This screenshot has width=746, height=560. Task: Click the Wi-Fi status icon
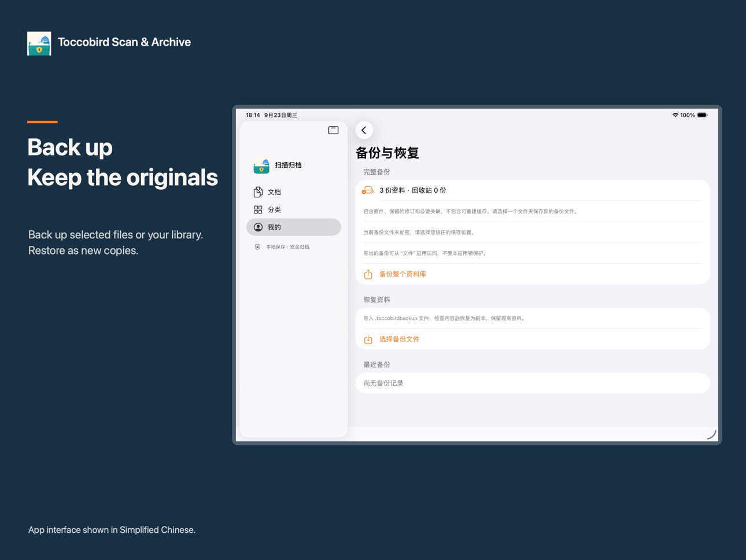tap(675, 115)
